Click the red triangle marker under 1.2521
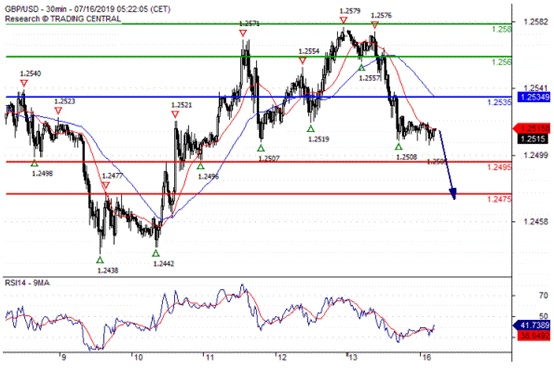Screen dimensions: 554x371 tap(175, 114)
